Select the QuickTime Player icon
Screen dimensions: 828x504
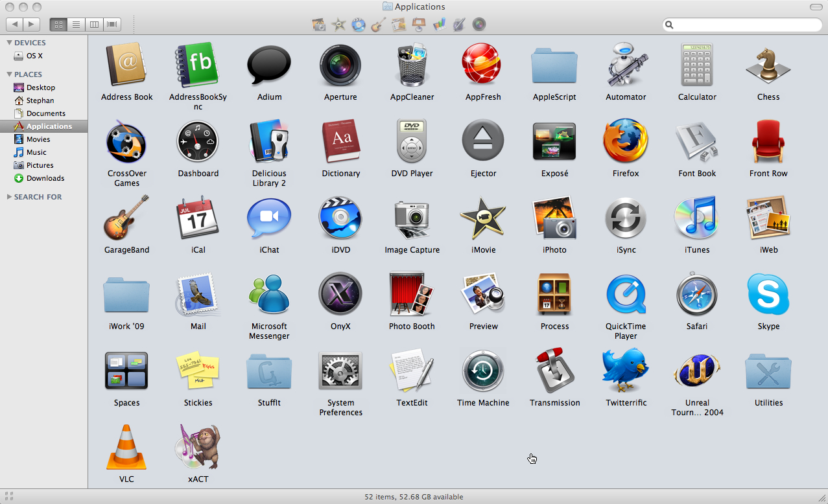tap(626, 294)
